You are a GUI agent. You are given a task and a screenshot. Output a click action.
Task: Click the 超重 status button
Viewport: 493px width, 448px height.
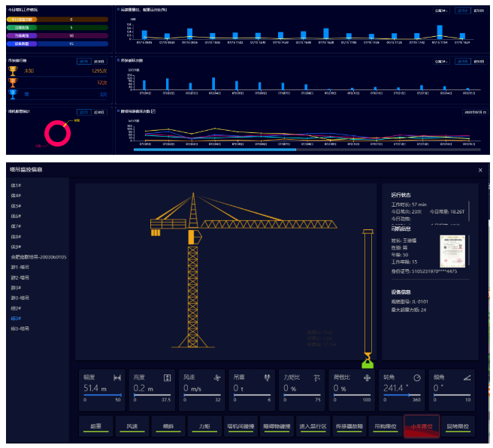[x=96, y=426]
